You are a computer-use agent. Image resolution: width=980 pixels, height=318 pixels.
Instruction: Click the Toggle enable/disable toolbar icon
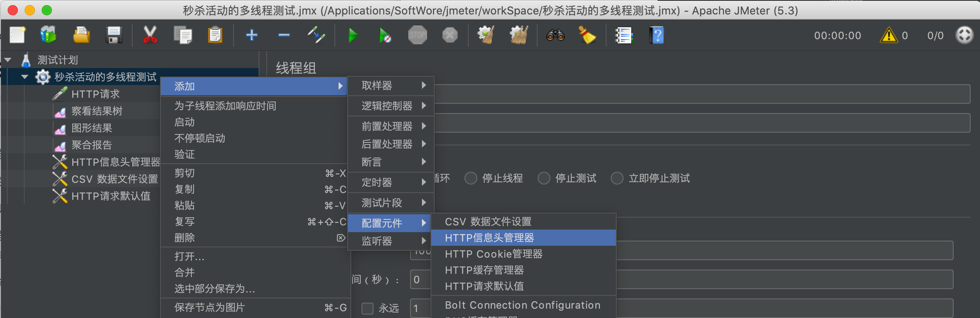click(316, 35)
